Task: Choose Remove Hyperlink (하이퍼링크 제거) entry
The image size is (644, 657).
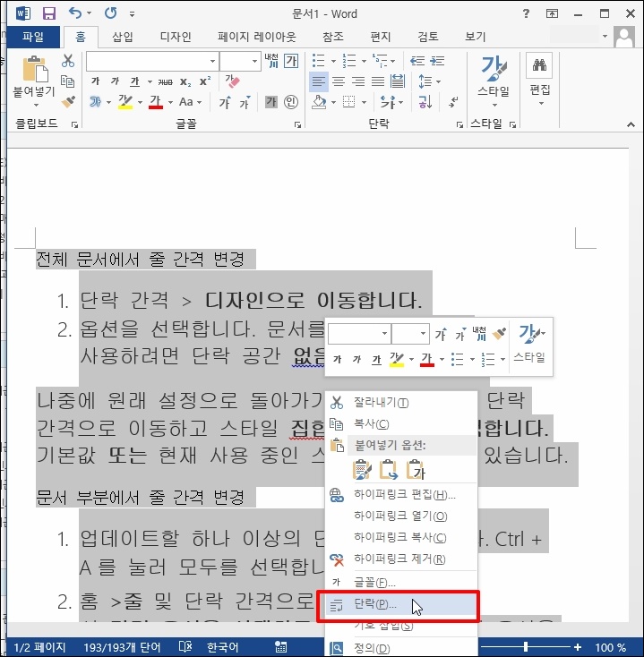Action: pyautogui.click(x=401, y=559)
